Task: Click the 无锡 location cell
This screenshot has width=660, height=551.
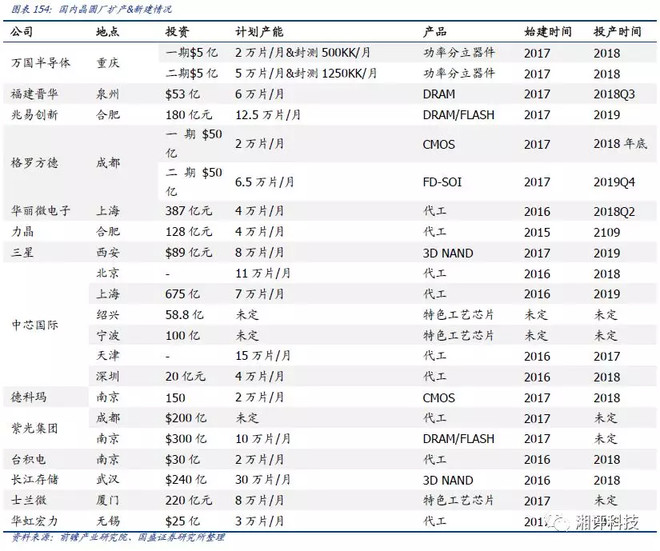Action: coord(107,521)
